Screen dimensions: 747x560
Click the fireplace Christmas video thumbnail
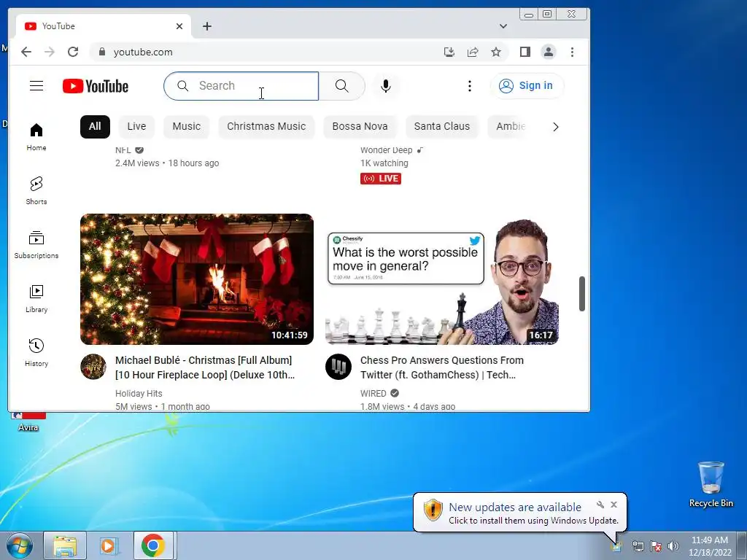pos(197,279)
